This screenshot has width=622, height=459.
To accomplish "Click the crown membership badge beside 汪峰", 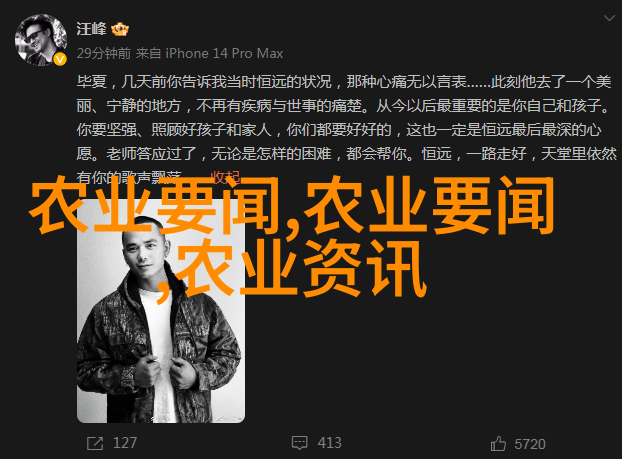I will (120, 29).
